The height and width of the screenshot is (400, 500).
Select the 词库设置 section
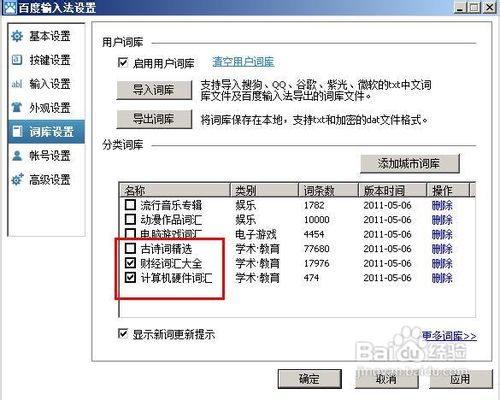[47, 132]
